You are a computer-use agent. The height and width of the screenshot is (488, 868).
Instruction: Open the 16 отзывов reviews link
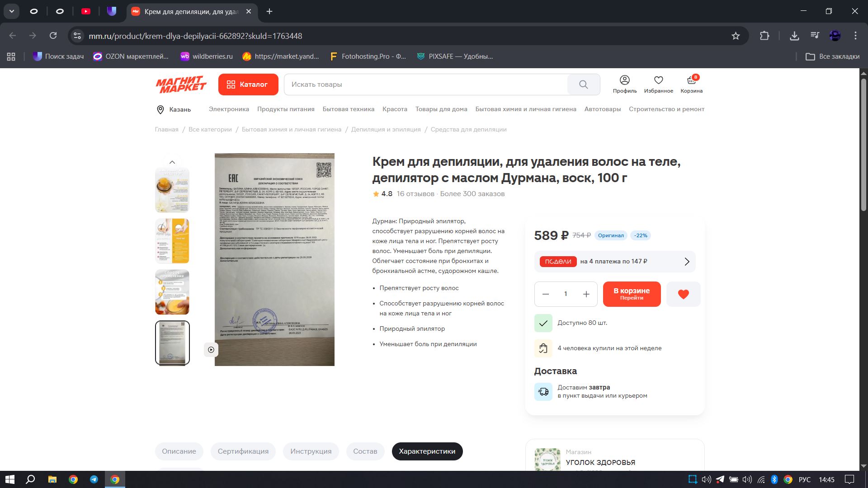[x=415, y=194]
